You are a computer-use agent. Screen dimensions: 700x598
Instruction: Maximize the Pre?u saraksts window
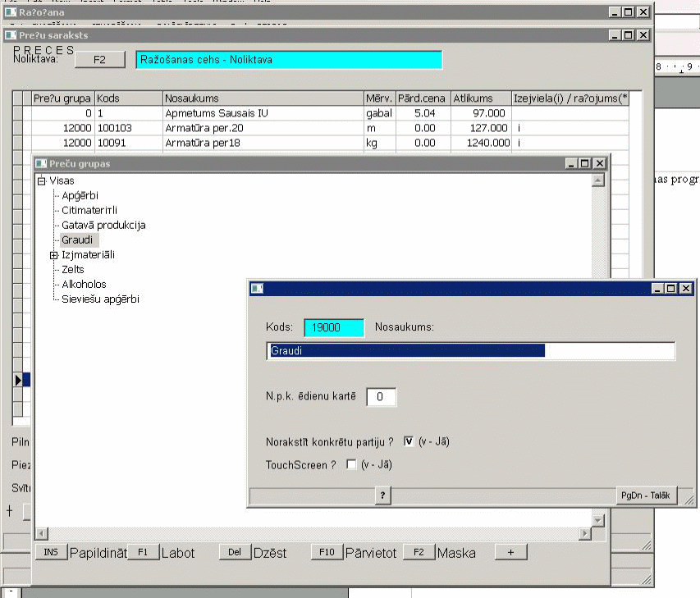point(628,35)
